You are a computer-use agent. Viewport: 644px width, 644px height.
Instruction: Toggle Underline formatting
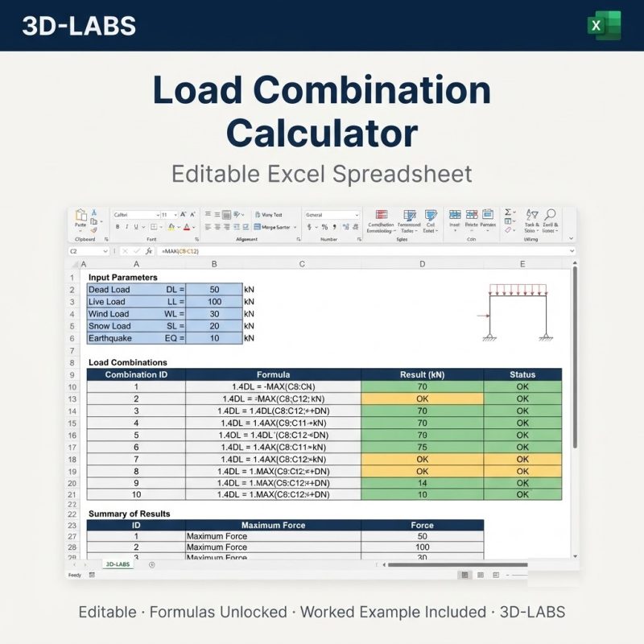(x=136, y=227)
